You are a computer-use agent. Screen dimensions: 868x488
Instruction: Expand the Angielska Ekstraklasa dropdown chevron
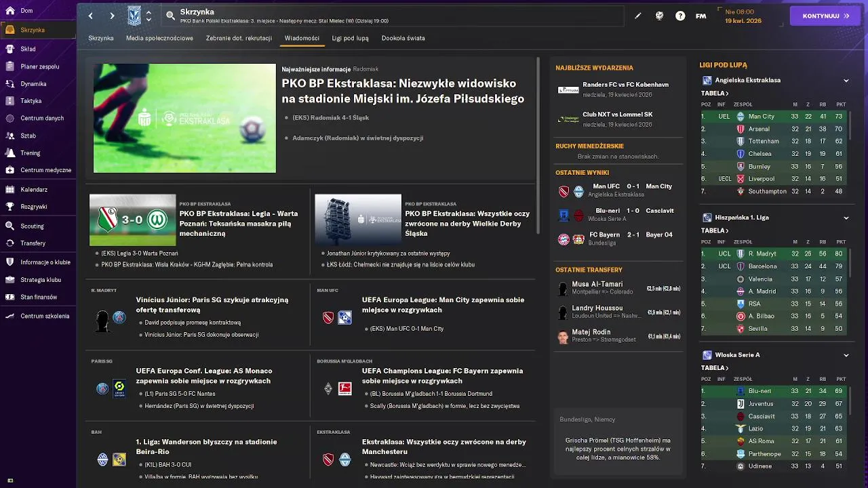click(846, 81)
